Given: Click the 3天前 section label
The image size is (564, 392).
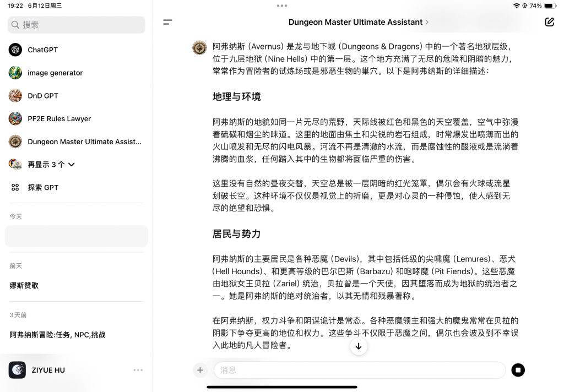Looking at the screenshot, I should (18, 315).
